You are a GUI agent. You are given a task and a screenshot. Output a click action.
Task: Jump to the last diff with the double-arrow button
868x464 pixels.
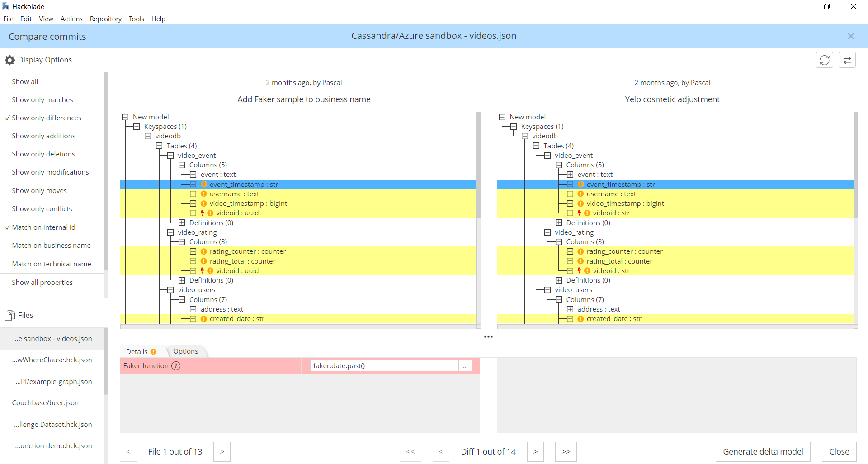pos(566,451)
